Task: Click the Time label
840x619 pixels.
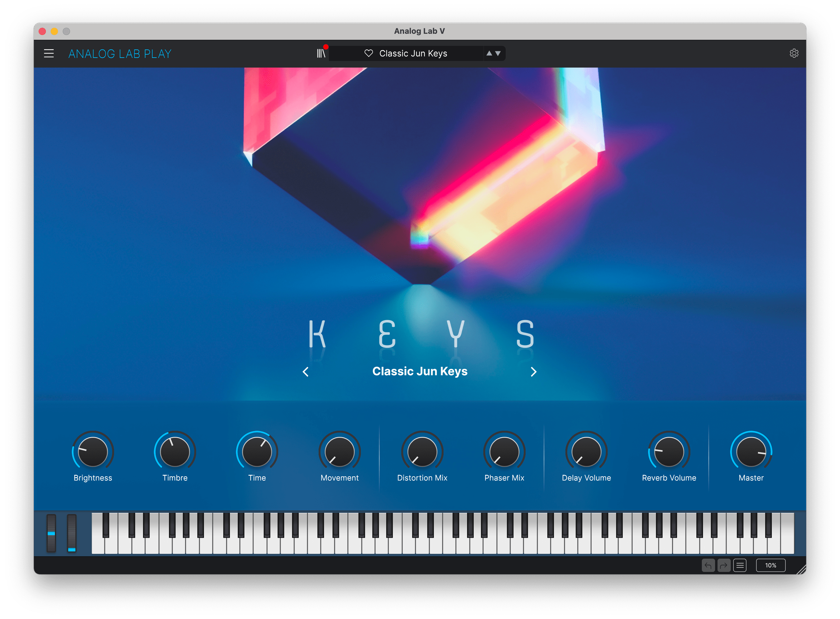Action: (257, 478)
